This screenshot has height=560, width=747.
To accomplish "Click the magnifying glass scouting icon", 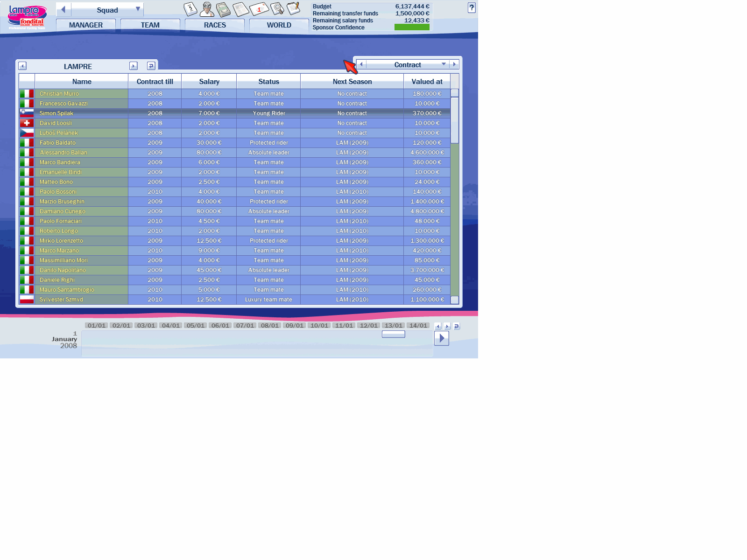I will (x=277, y=9).
